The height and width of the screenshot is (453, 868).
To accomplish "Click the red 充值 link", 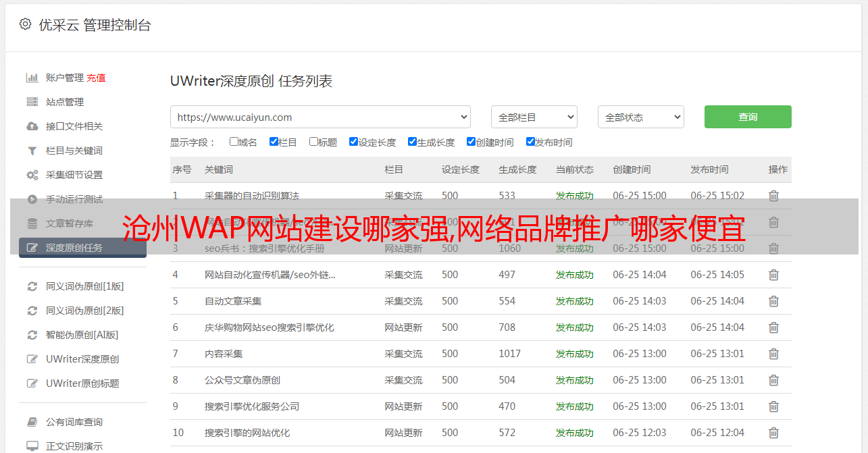I will [96, 78].
